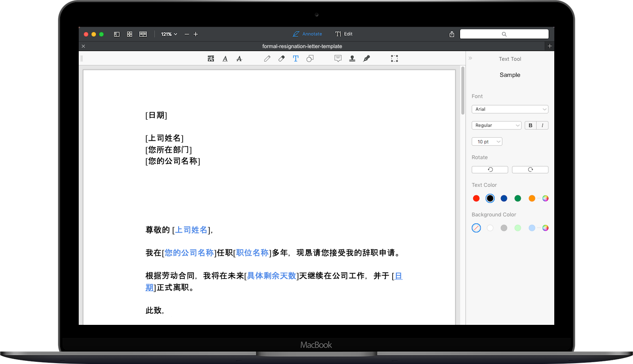Open the 121% zoom level dropdown

pyautogui.click(x=169, y=34)
